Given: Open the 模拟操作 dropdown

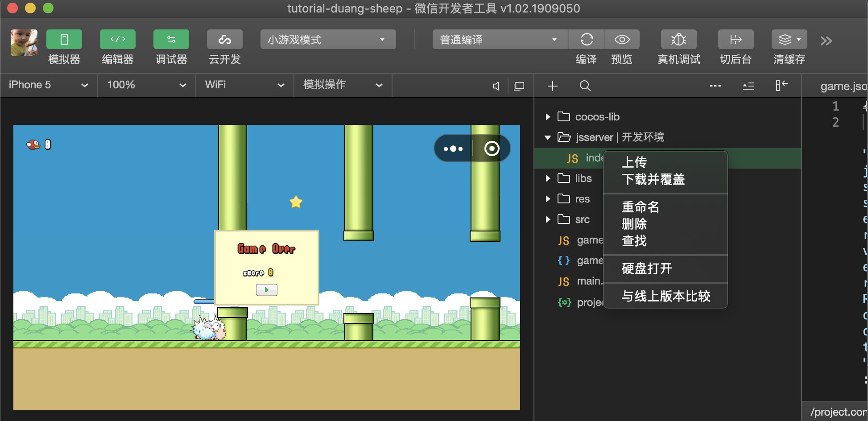Looking at the screenshot, I should point(343,85).
